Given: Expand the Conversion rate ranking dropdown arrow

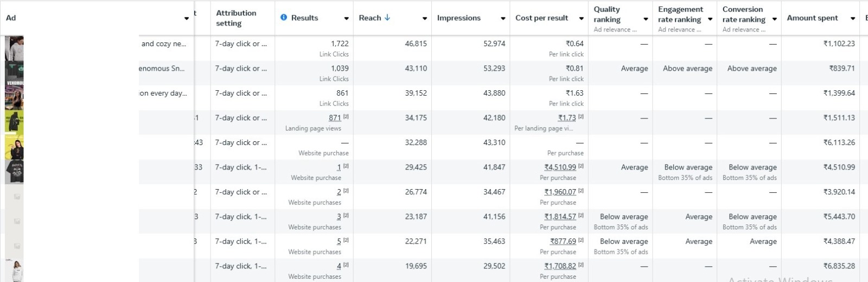Looking at the screenshot, I should 775,19.
